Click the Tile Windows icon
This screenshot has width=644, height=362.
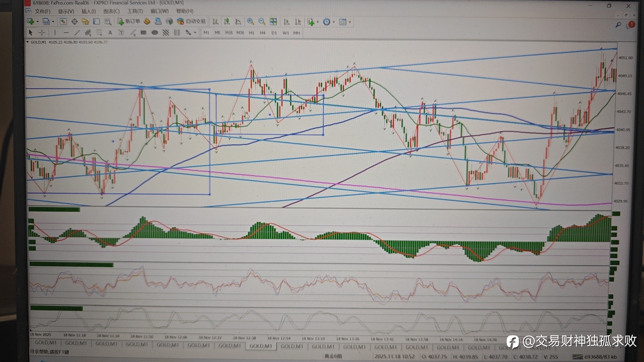pos(273,22)
